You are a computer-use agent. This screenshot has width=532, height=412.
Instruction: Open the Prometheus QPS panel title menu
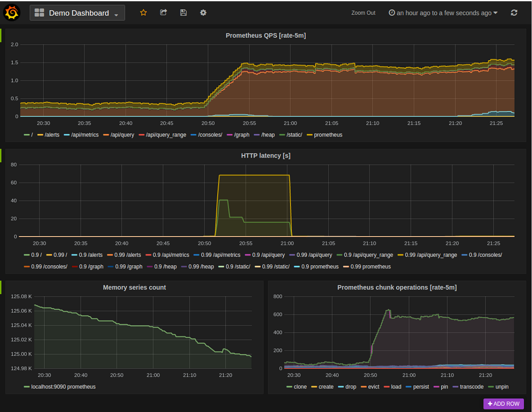[x=266, y=35]
